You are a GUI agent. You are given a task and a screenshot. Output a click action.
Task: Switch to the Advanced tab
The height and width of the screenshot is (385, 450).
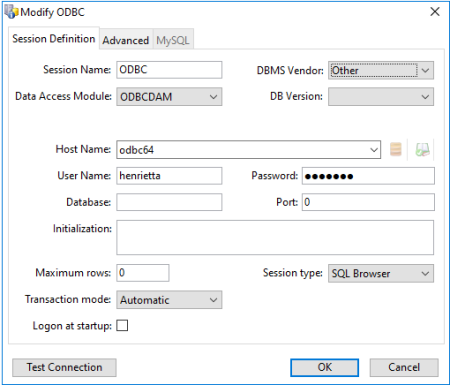126,40
